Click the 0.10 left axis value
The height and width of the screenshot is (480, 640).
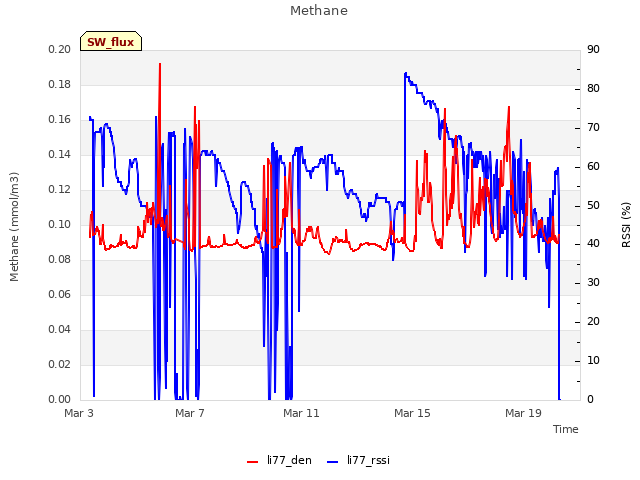[x=60, y=224]
